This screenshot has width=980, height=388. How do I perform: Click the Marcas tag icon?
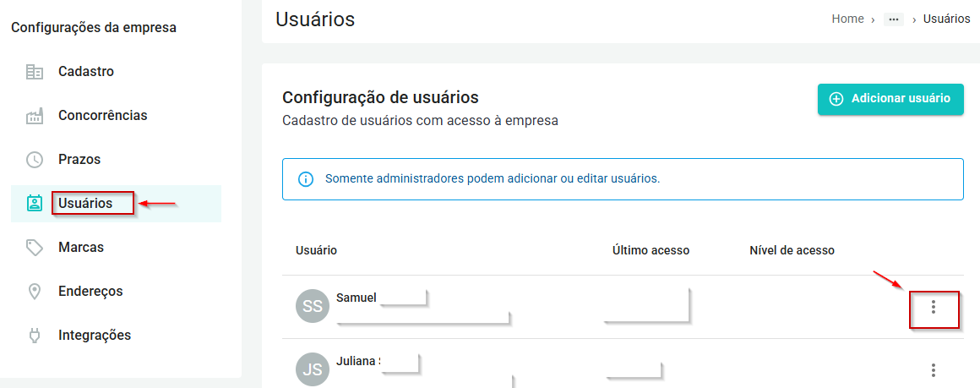[35, 248]
